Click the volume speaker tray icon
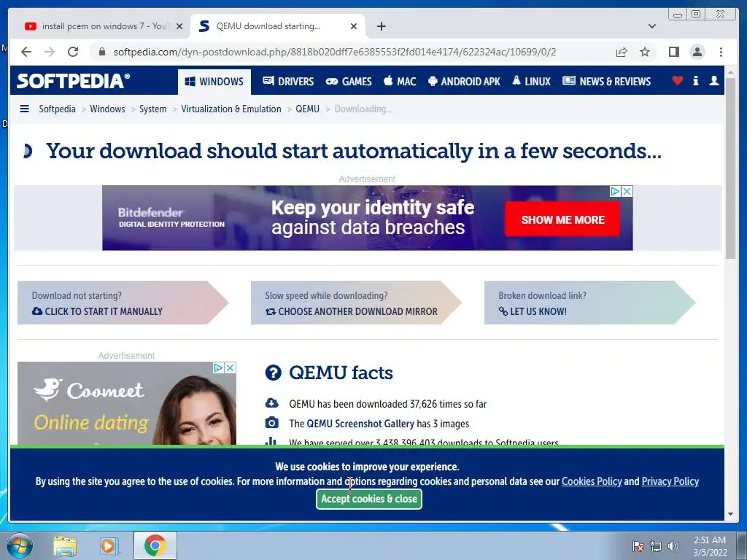747x560 pixels. point(673,546)
